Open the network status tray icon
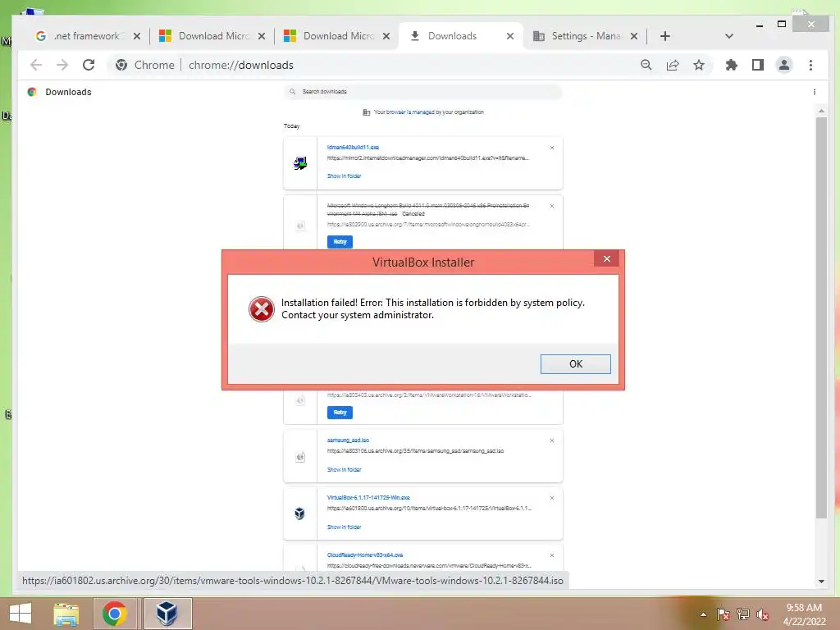Screen dimensions: 840x630 (742, 614)
